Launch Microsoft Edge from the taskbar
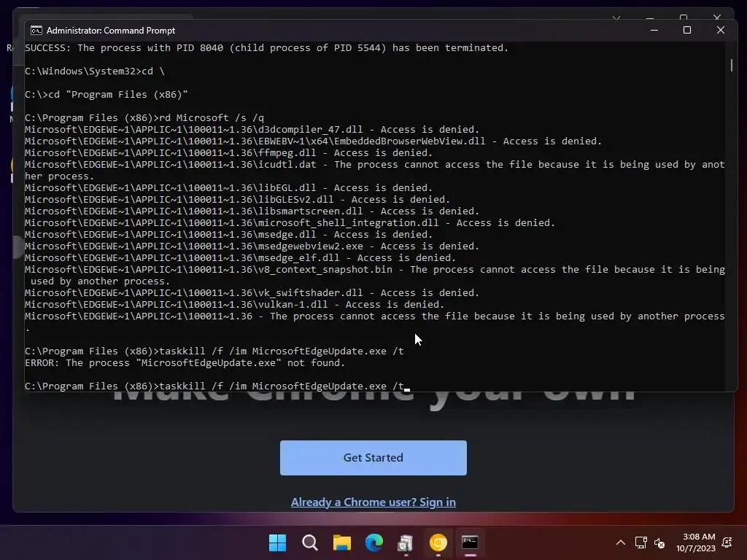Image resolution: width=747 pixels, height=560 pixels. 374,542
